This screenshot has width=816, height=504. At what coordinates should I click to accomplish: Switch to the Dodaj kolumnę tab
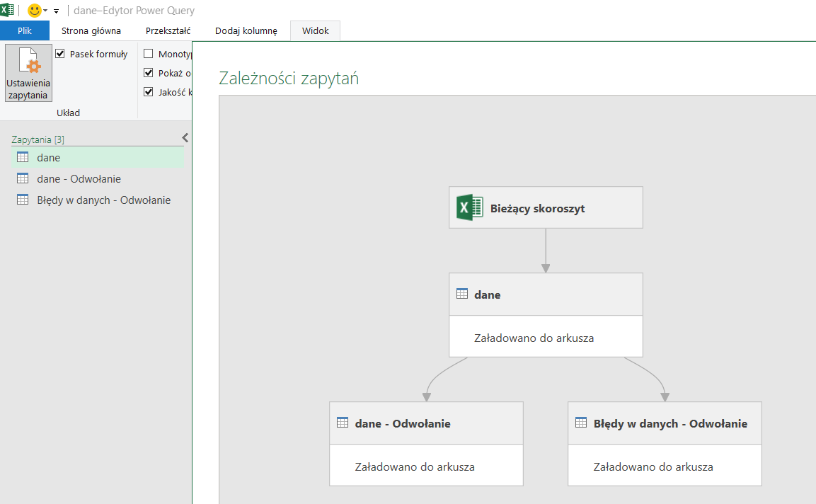point(246,30)
